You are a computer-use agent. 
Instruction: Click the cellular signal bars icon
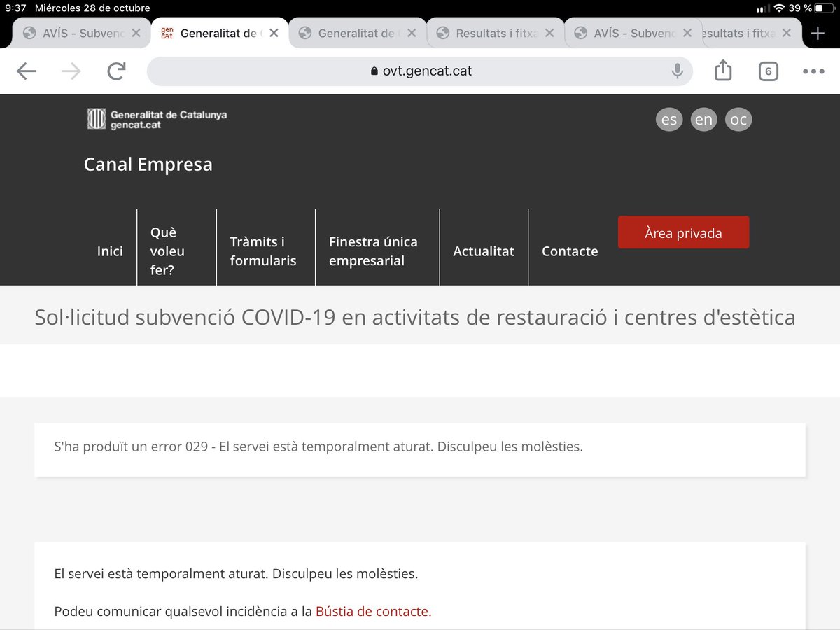pyautogui.click(x=763, y=8)
